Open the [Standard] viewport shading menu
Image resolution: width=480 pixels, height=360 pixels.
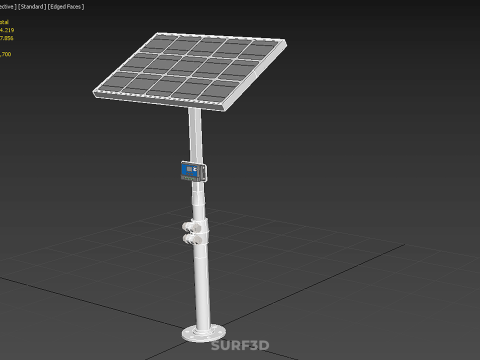[32, 7]
